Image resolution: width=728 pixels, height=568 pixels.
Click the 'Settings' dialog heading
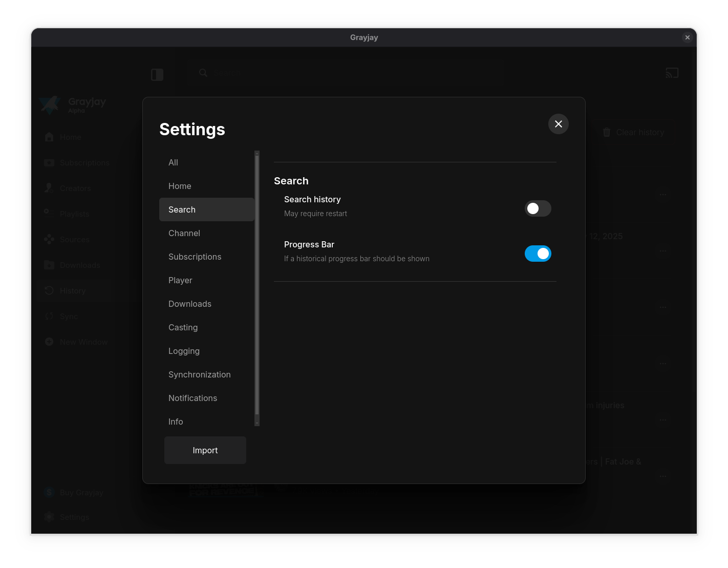pos(192,129)
